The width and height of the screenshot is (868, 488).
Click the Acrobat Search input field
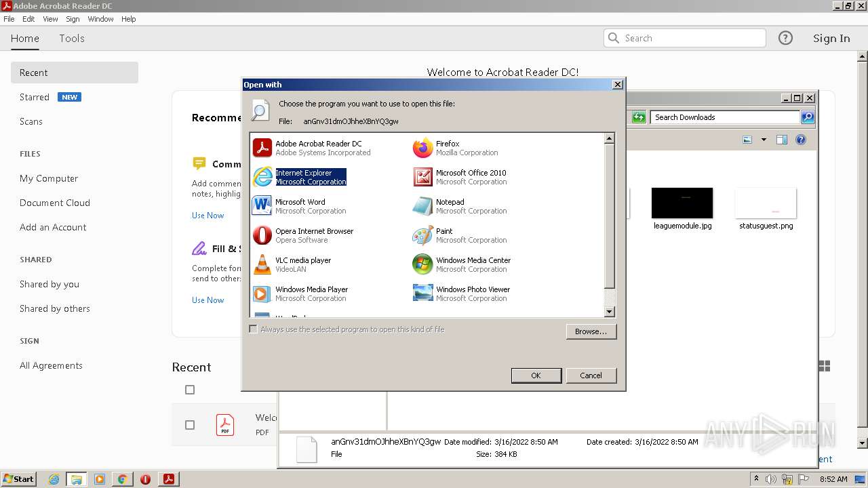click(685, 38)
